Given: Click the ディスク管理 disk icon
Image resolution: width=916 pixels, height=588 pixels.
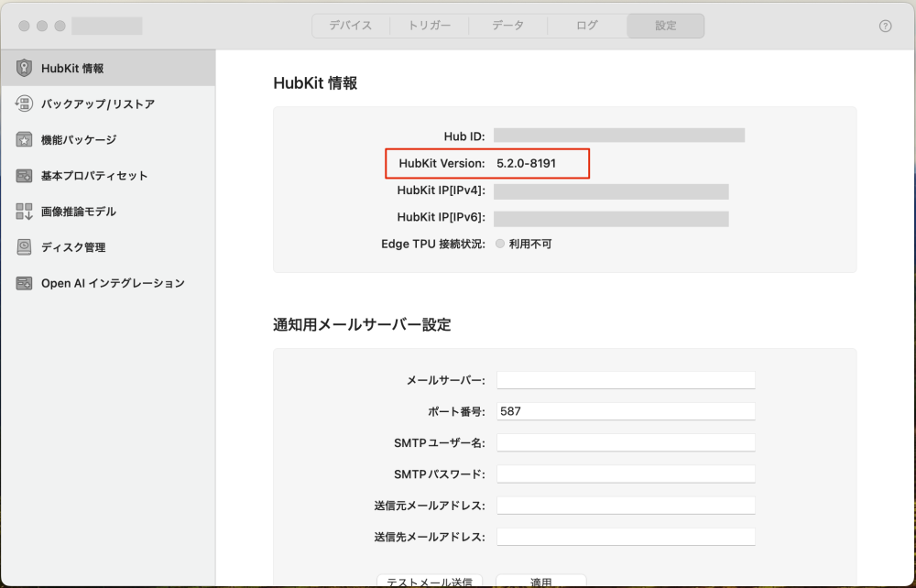Looking at the screenshot, I should click(x=24, y=247).
